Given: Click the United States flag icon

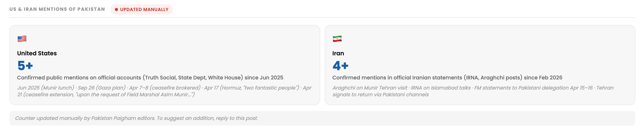Looking at the screenshot, I should click(x=22, y=39).
